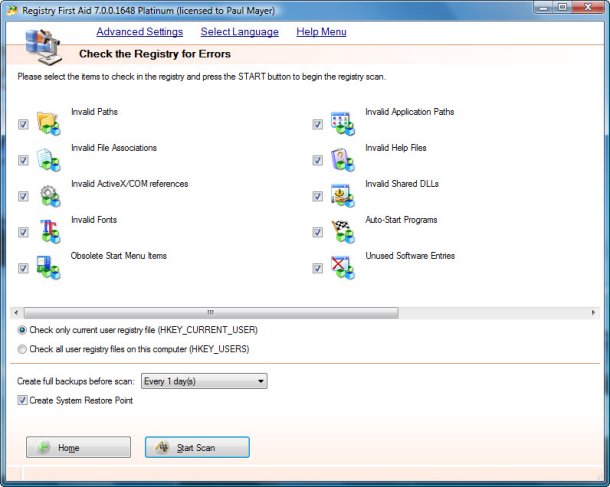Click the Invalid File Associations icon

pos(48,160)
